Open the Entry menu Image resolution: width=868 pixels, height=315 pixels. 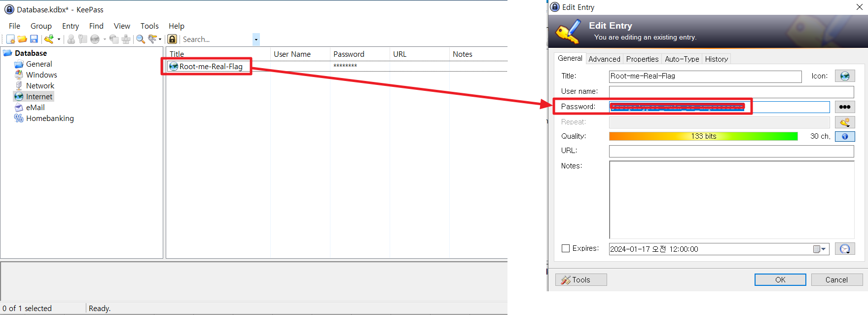pyautogui.click(x=71, y=26)
